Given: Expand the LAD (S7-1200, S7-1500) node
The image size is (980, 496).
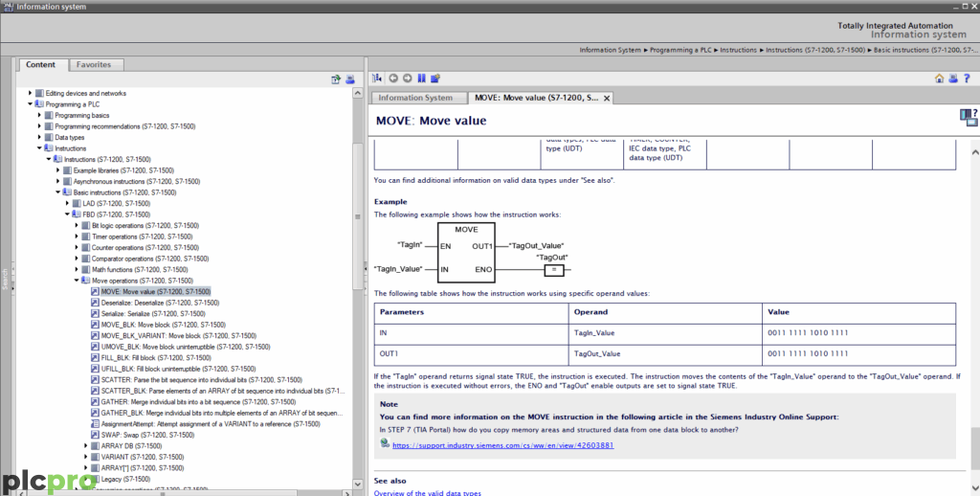Looking at the screenshot, I should [x=67, y=203].
